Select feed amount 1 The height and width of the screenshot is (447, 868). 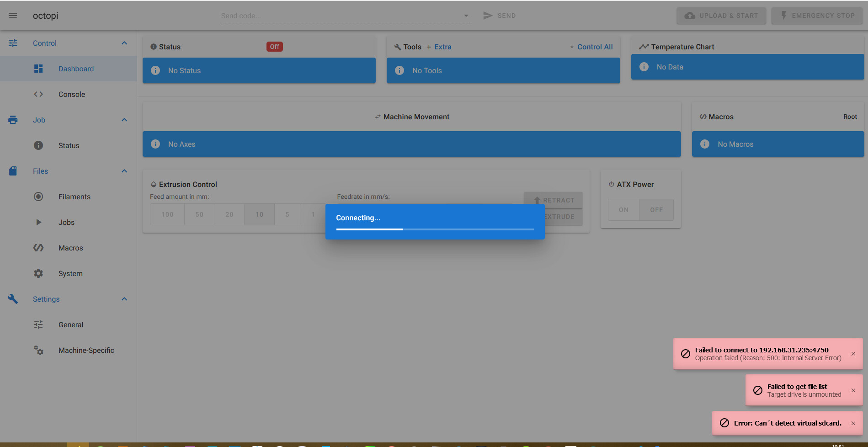pyautogui.click(x=313, y=214)
